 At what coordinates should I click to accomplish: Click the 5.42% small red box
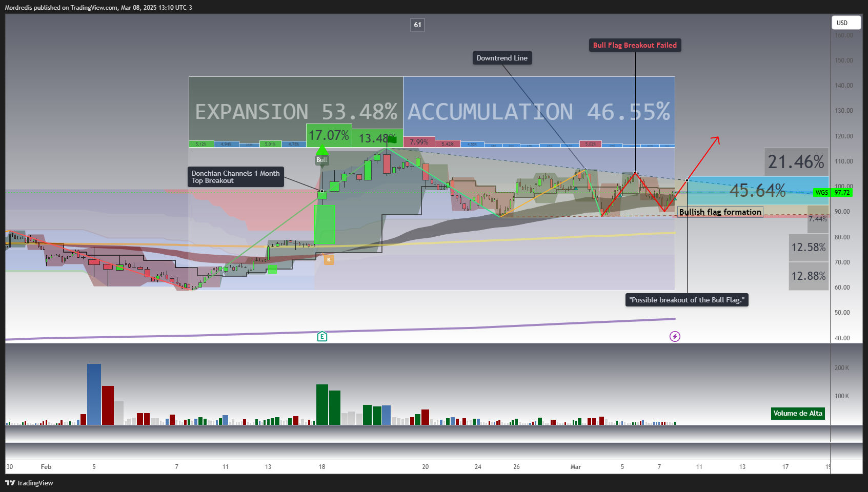coord(448,144)
